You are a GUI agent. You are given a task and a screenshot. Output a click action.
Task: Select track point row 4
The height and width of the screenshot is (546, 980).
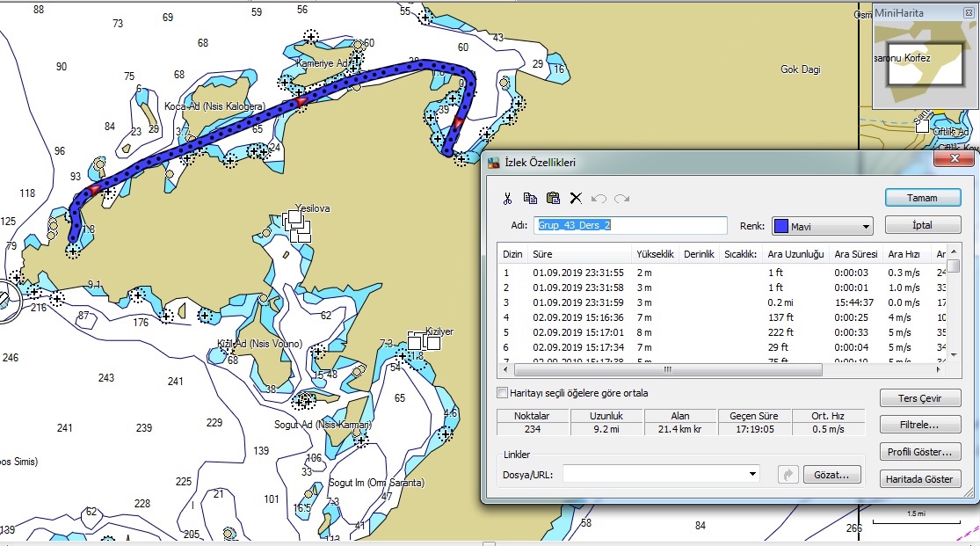click(x=722, y=317)
